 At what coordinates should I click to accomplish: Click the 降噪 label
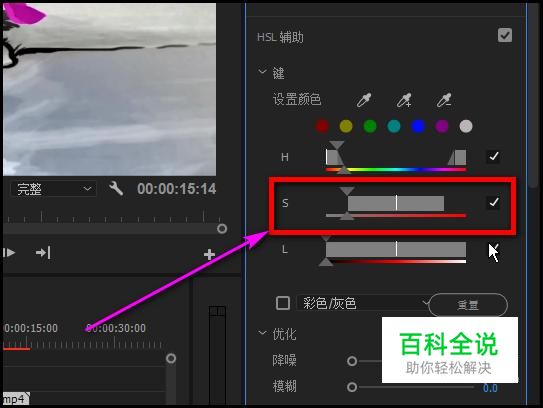point(284,361)
